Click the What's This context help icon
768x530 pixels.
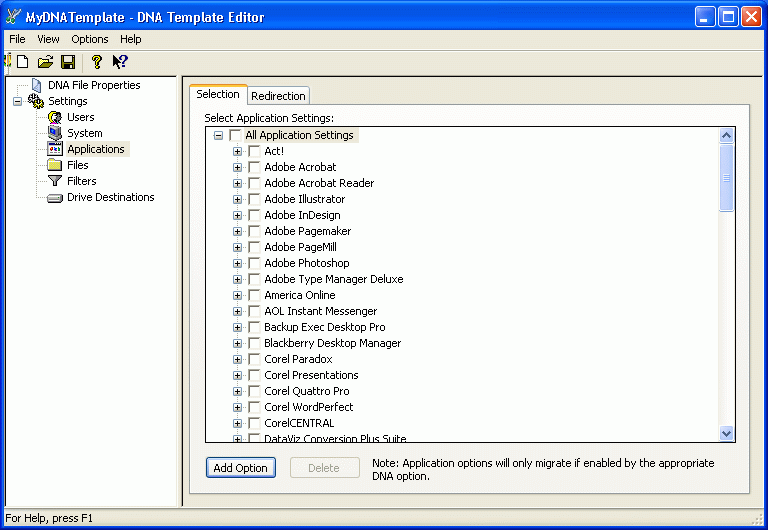point(120,62)
